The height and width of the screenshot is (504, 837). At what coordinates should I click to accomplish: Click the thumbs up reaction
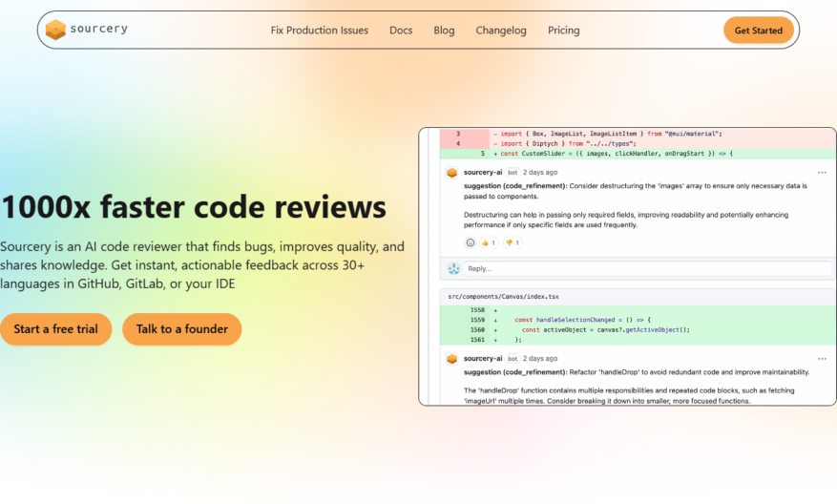[489, 242]
